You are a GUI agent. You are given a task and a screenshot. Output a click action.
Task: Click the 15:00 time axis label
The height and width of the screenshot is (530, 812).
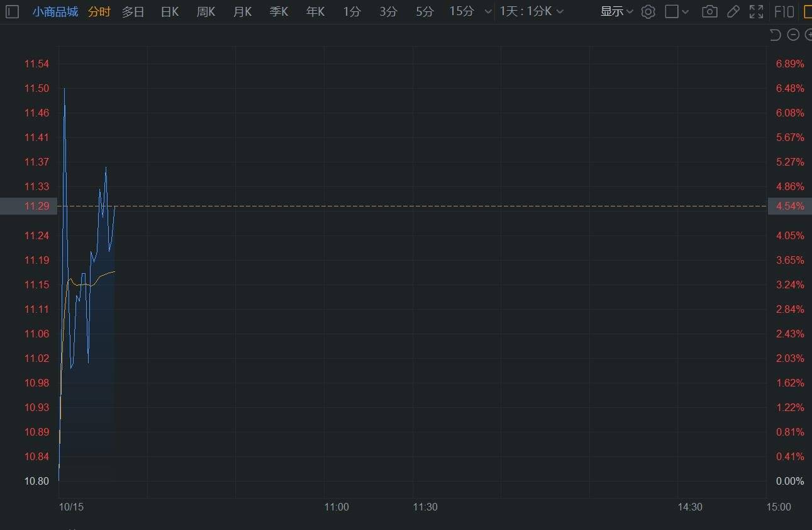pos(779,507)
